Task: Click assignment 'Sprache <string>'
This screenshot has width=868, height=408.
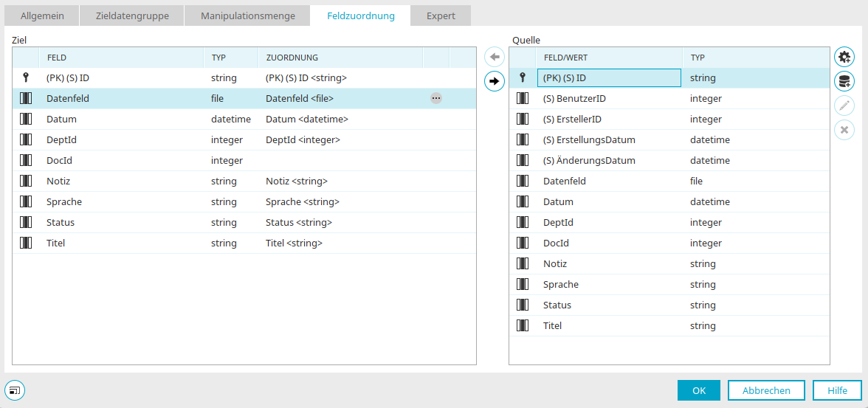Action: [x=303, y=201]
